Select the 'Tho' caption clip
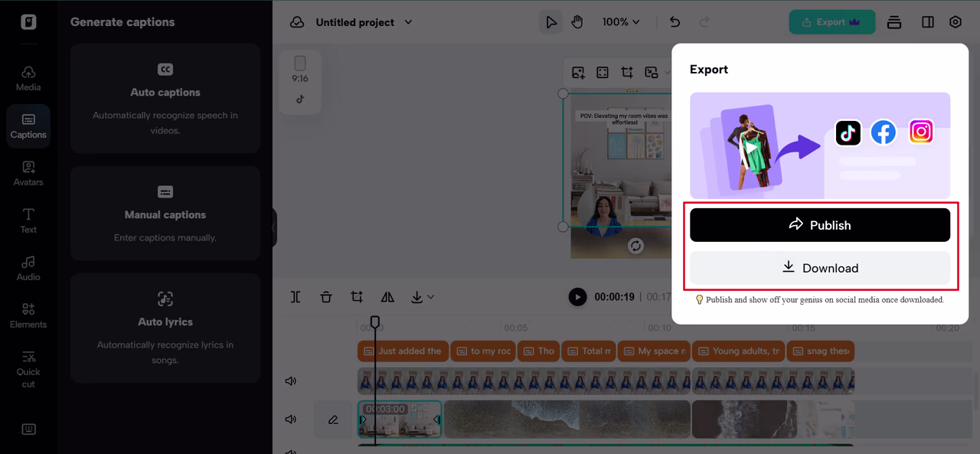 pyautogui.click(x=538, y=351)
